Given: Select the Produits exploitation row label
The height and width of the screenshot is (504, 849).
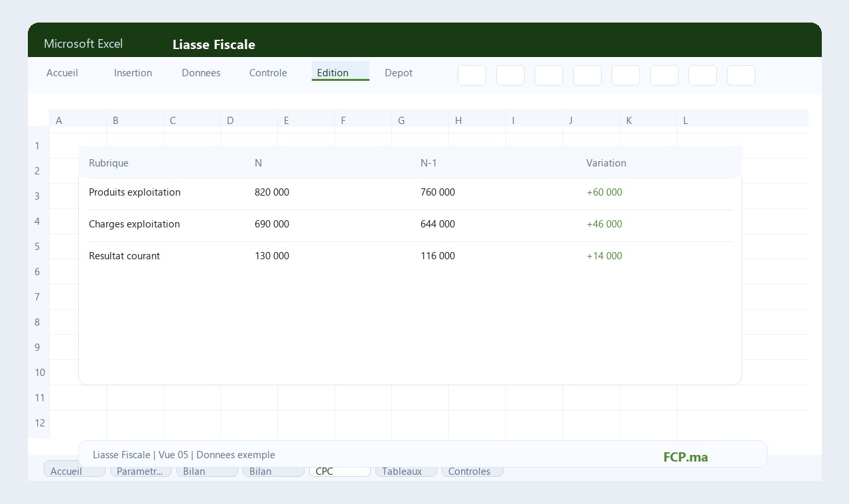Looking at the screenshot, I should [x=135, y=192].
